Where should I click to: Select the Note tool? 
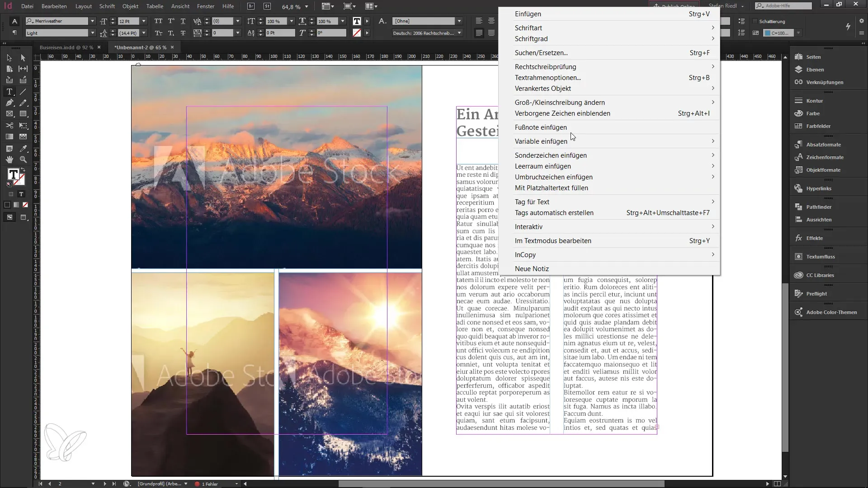coord(9,148)
